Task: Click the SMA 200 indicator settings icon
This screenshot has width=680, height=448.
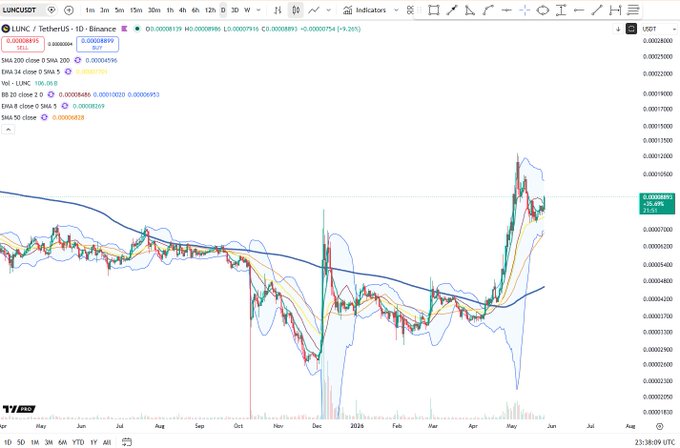Action: tap(78, 60)
